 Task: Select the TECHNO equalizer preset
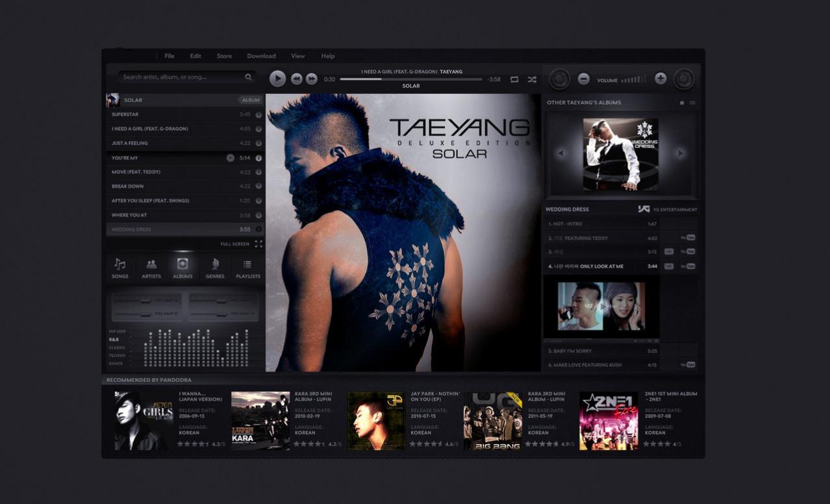click(118, 355)
